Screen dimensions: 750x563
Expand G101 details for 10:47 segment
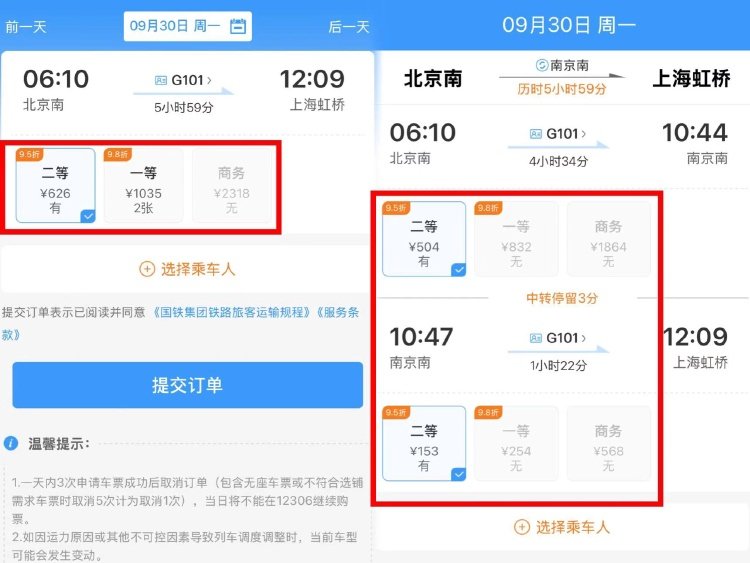pos(584,338)
